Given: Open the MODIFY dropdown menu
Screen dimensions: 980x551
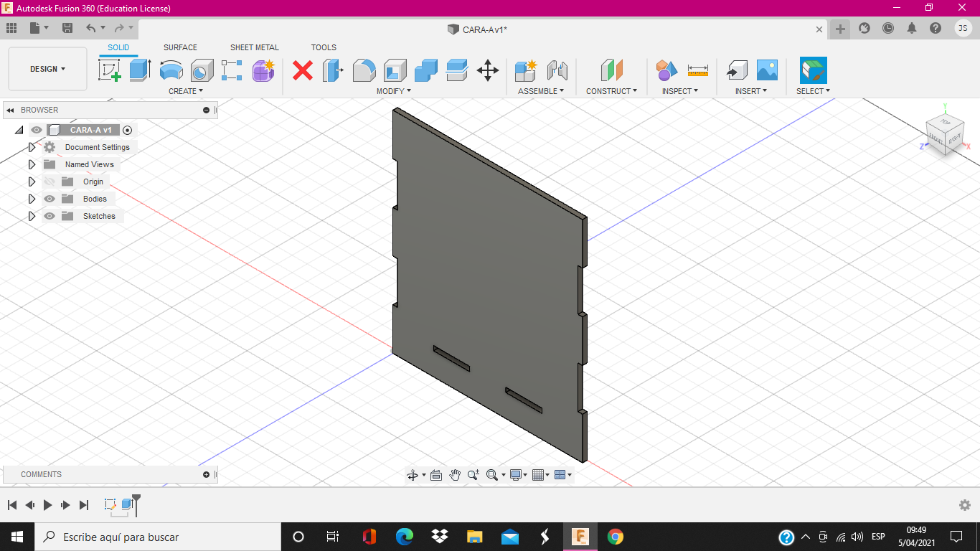Looking at the screenshot, I should click(x=394, y=91).
